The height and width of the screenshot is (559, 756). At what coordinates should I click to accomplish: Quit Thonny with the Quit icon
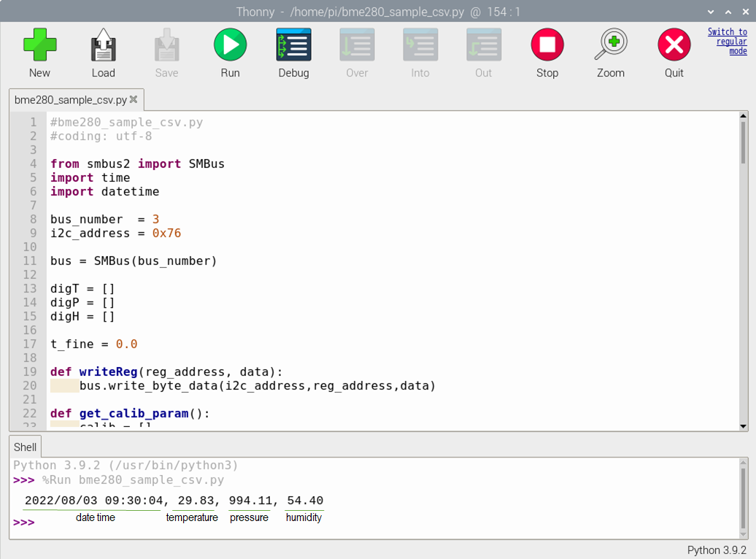(674, 45)
